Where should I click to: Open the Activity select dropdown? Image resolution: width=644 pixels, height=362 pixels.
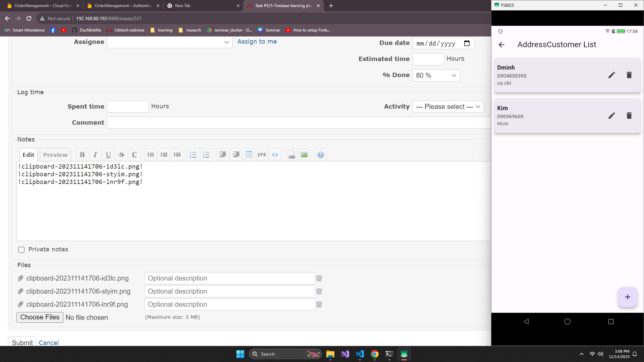coord(447,107)
